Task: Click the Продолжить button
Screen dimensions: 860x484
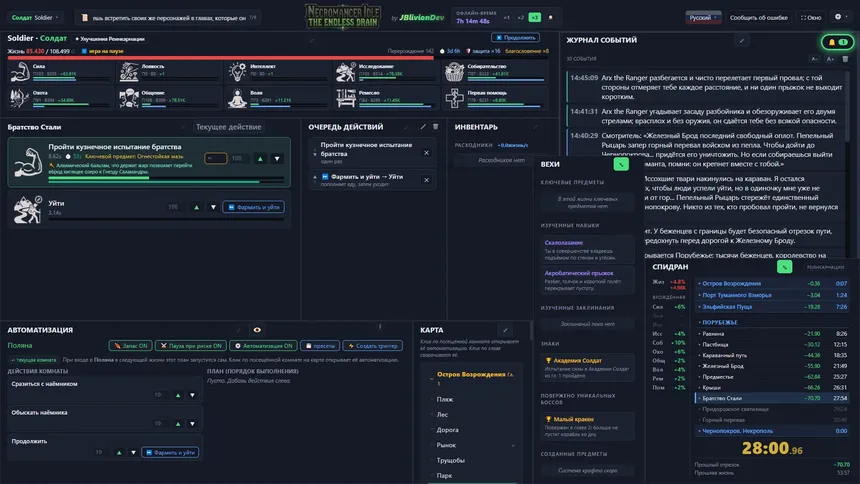Action: pos(516,37)
